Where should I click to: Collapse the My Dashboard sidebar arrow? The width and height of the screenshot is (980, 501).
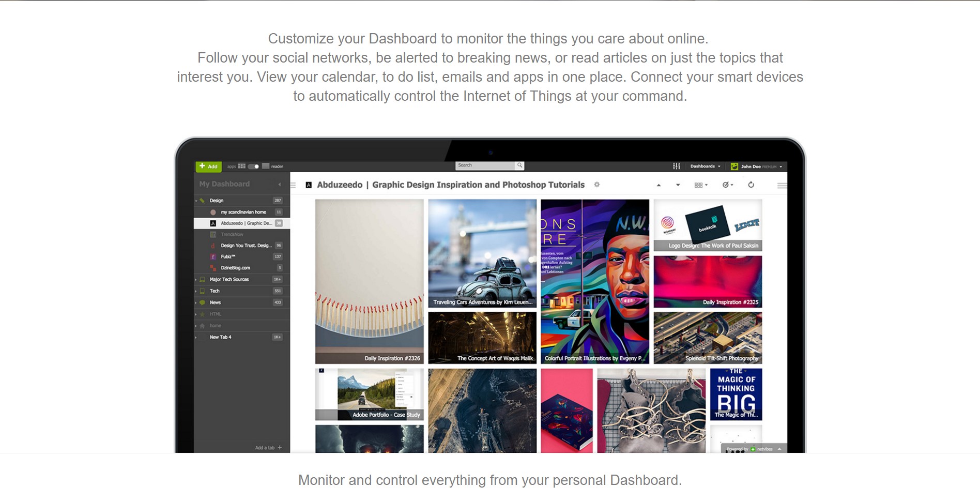pos(280,184)
